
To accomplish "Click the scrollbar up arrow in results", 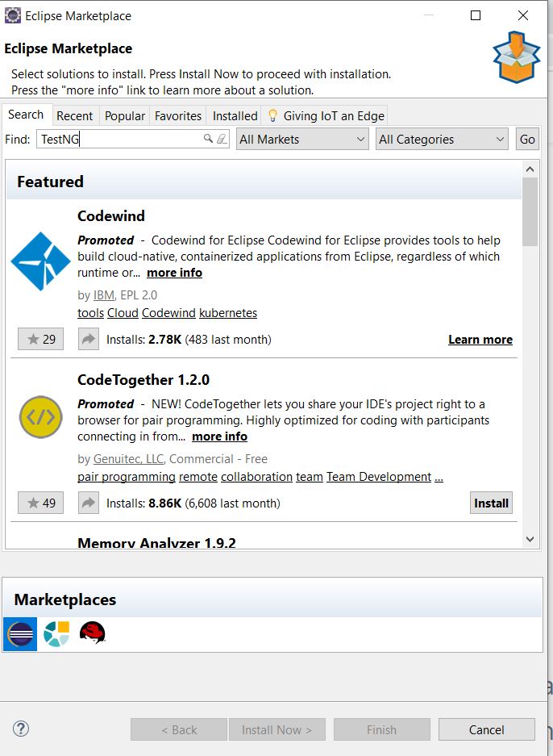I will pyautogui.click(x=530, y=169).
